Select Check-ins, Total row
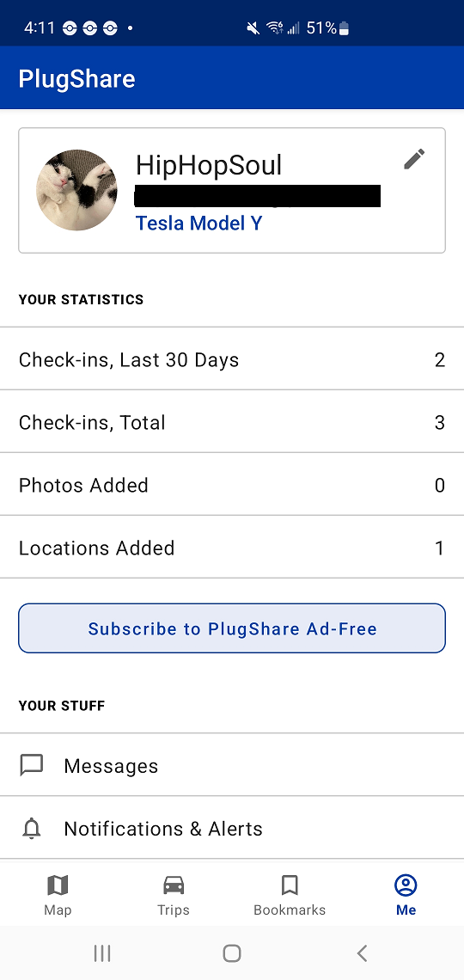The width and height of the screenshot is (464, 980). 232,422
